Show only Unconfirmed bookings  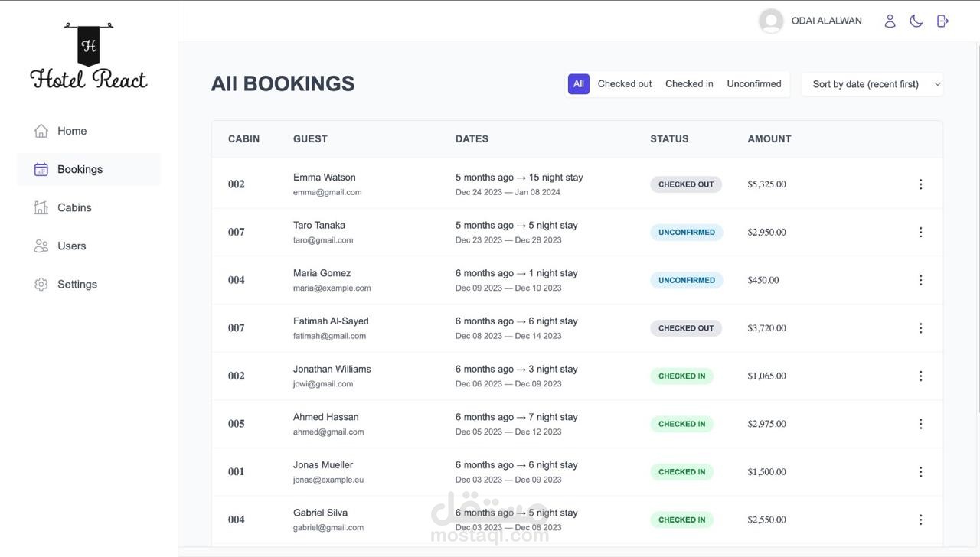pyautogui.click(x=754, y=84)
